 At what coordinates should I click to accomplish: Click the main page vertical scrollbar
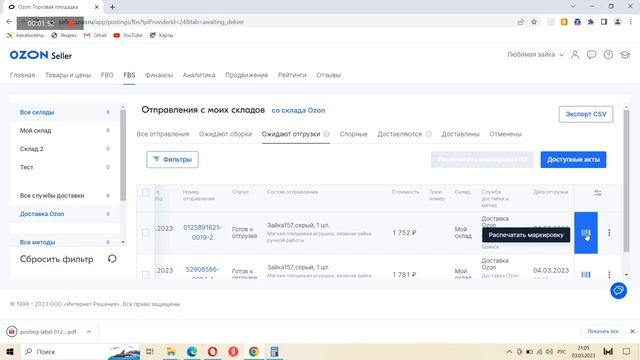[x=627, y=180]
